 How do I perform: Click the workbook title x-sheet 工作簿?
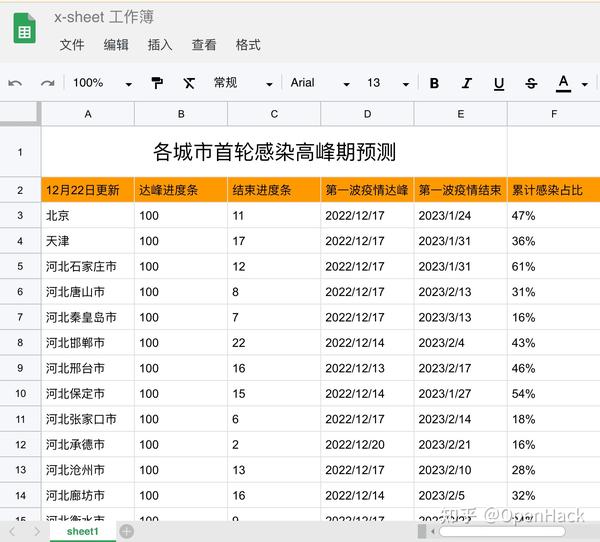(104, 17)
